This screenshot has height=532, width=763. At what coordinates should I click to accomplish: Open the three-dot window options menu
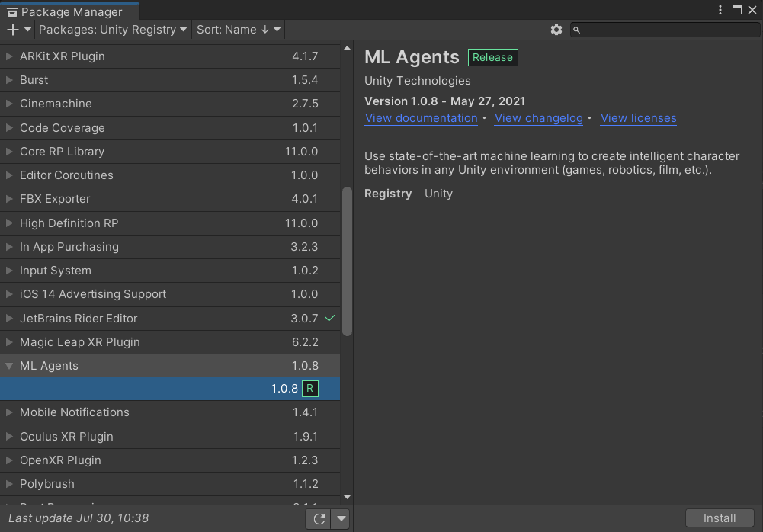[720, 10]
